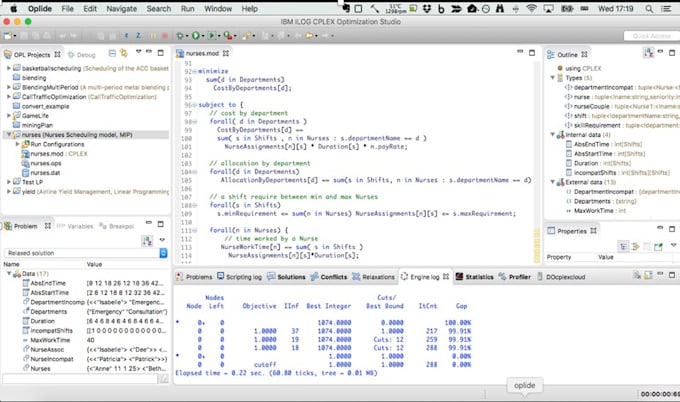Image resolution: width=680 pixels, height=402 pixels.
Task: Switch to the Conflicts tab
Action: click(329, 277)
